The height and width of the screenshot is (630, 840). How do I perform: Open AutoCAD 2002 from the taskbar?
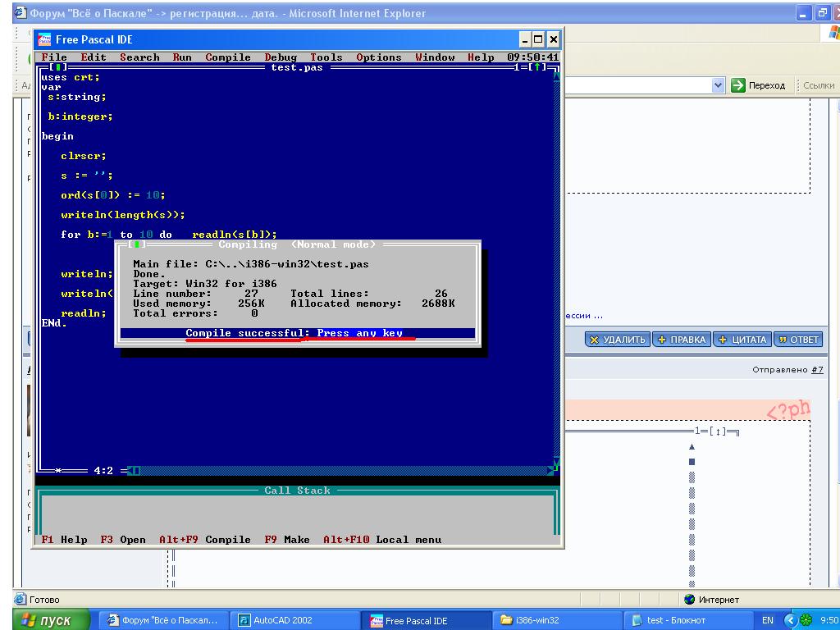click(x=276, y=620)
